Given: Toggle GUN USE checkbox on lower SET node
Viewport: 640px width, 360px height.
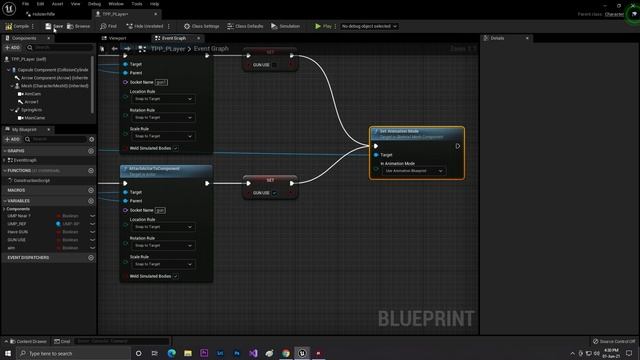Looking at the screenshot, I should point(274,193).
